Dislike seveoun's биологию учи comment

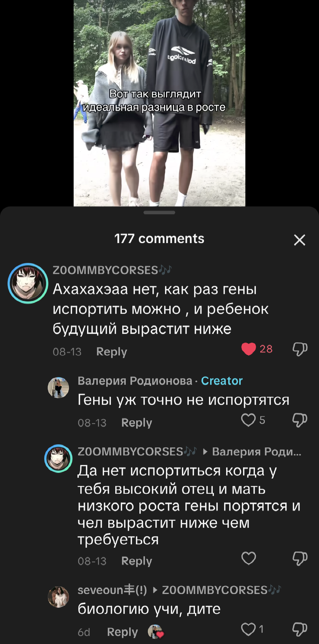point(300,629)
